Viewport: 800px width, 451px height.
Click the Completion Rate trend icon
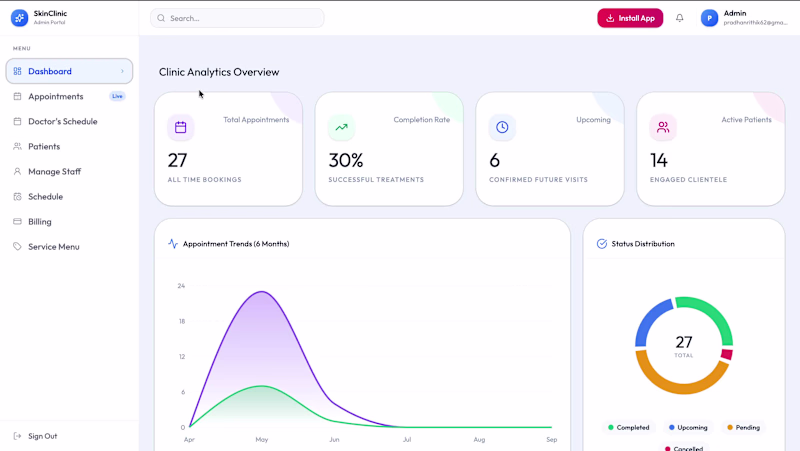tap(341, 127)
